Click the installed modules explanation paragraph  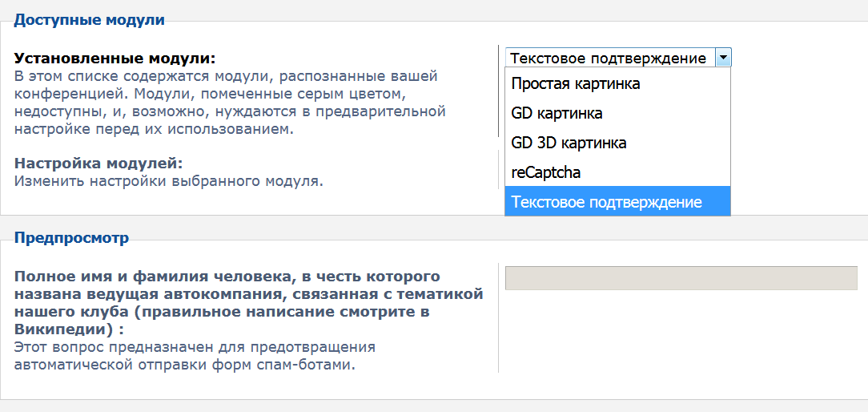click(x=230, y=103)
